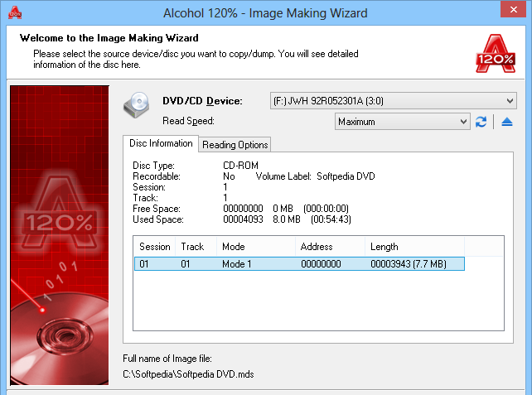The image size is (532, 395).
Task: Click the Volume Label value Softpedia DVD
Action: pyautogui.click(x=346, y=176)
